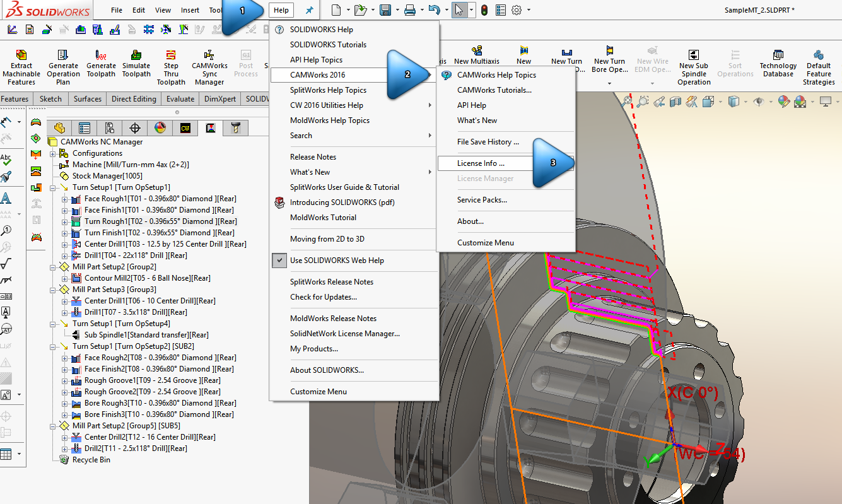Open the Technology Database

(778, 56)
